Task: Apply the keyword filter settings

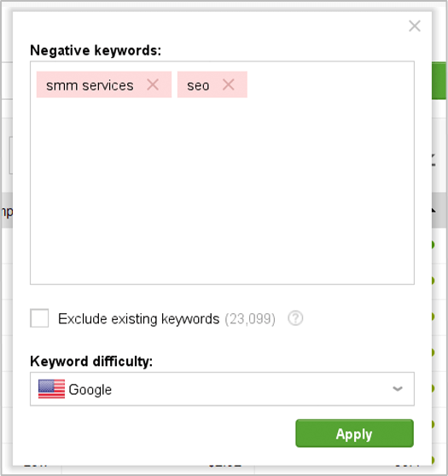Action: click(354, 433)
